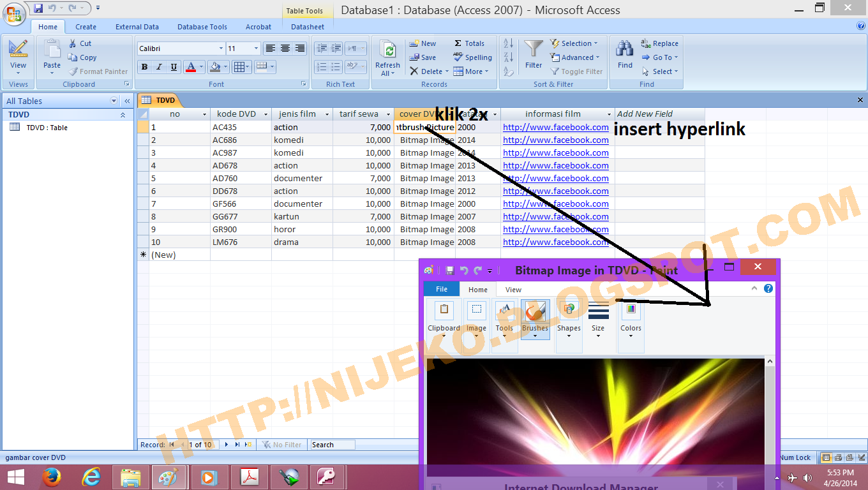Screen dimensions: 868x490
Task: Switch to the External Data tab
Action: point(137,27)
